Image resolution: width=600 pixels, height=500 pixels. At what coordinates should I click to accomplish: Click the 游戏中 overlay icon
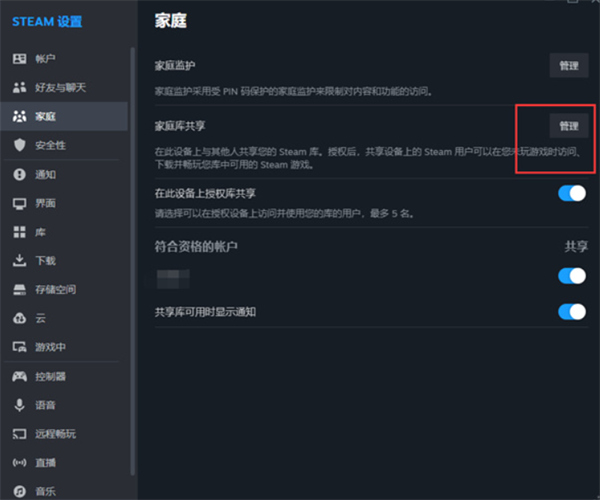click(20, 347)
